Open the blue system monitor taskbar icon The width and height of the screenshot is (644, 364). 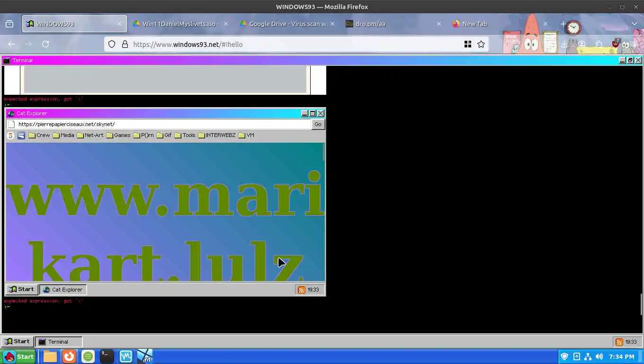(126, 356)
